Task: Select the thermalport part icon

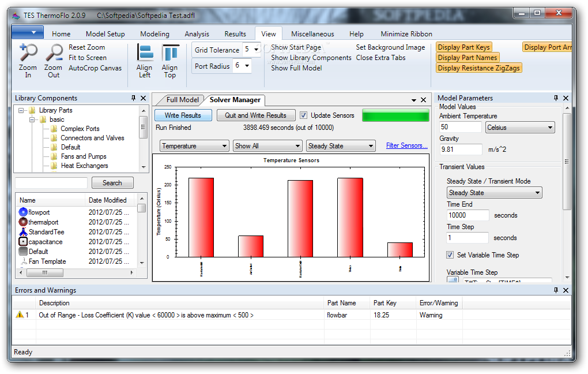Action: [x=23, y=222]
